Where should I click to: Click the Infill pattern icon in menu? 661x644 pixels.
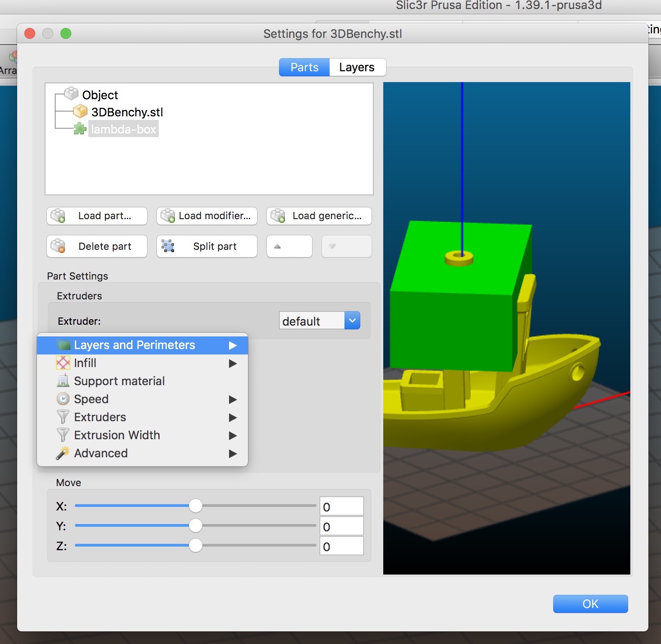[63, 363]
